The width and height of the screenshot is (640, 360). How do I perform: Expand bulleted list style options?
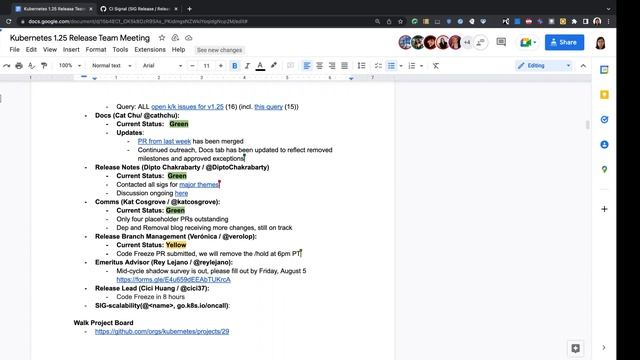401,66
